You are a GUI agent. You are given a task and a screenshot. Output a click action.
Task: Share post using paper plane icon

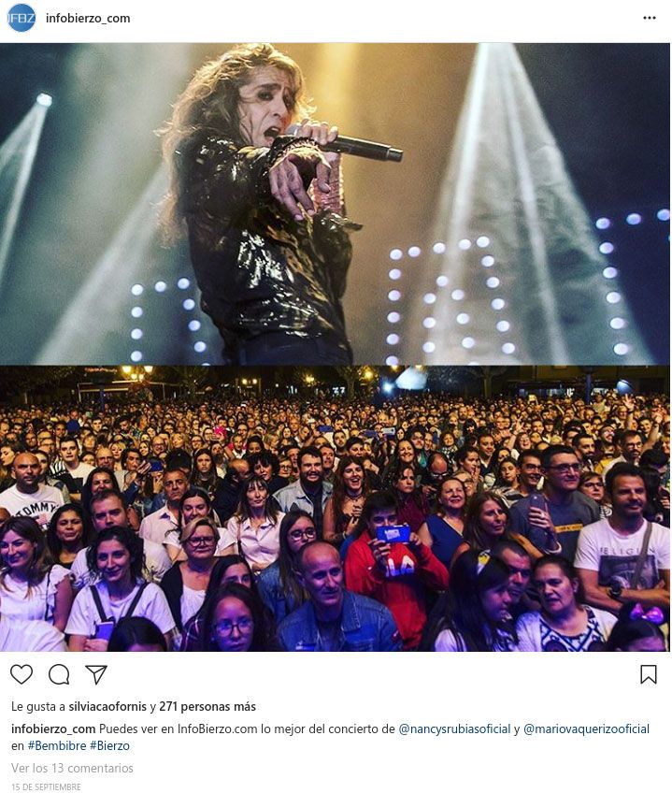96,674
